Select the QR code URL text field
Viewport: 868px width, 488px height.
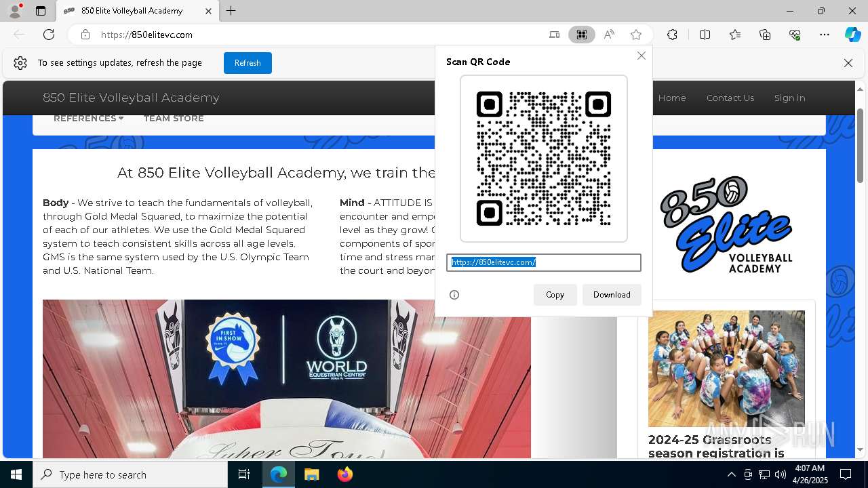(x=544, y=262)
